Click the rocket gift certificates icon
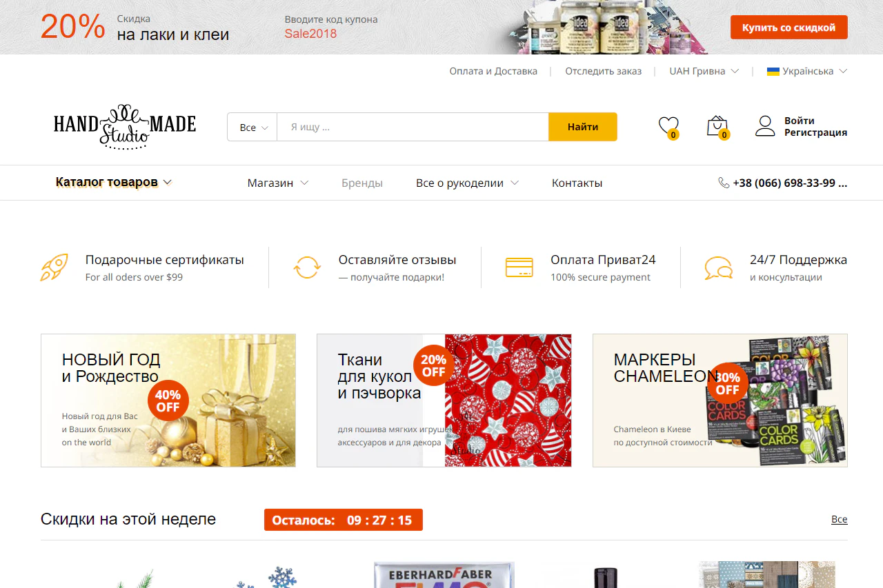Screen dimensions: 883x588 (x=54, y=267)
